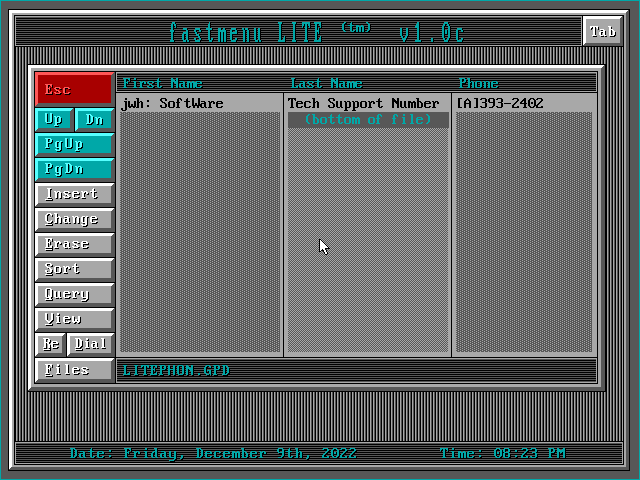
Task: Click the Sort button
Action: tap(74, 269)
